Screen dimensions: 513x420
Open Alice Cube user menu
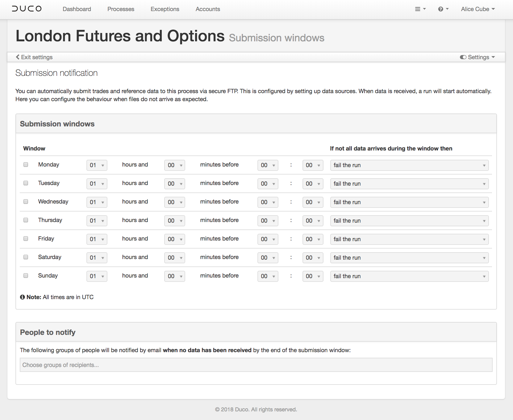pos(478,9)
